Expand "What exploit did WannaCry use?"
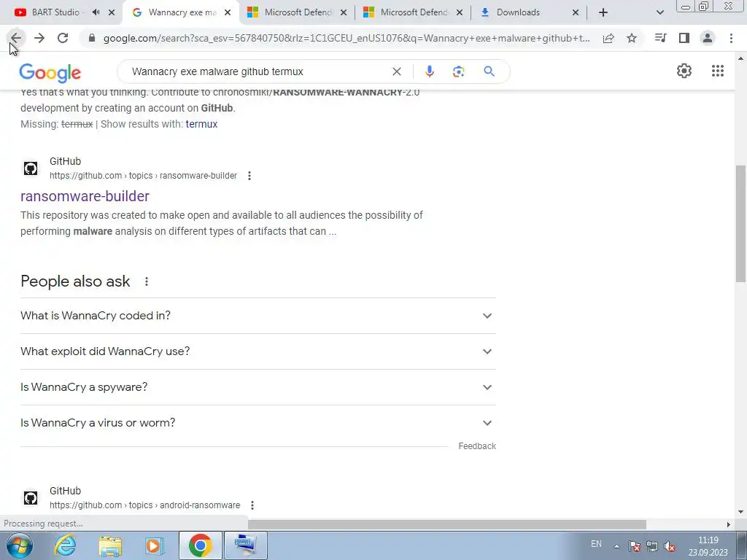The width and height of the screenshot is (747, 560). click(x=258, y=351)
